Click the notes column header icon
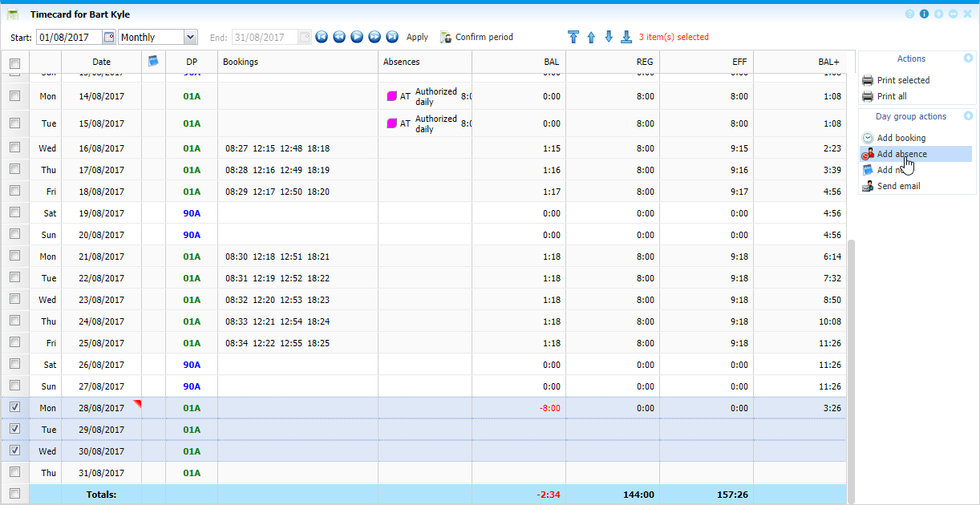This screenshot has height=505, width=980. click(x=153, y=61)
